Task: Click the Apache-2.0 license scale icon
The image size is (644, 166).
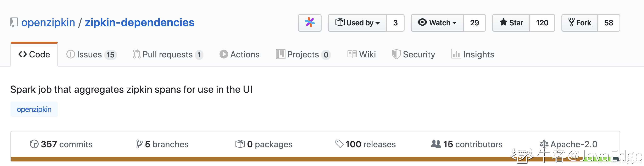Action: click(544, 144)
